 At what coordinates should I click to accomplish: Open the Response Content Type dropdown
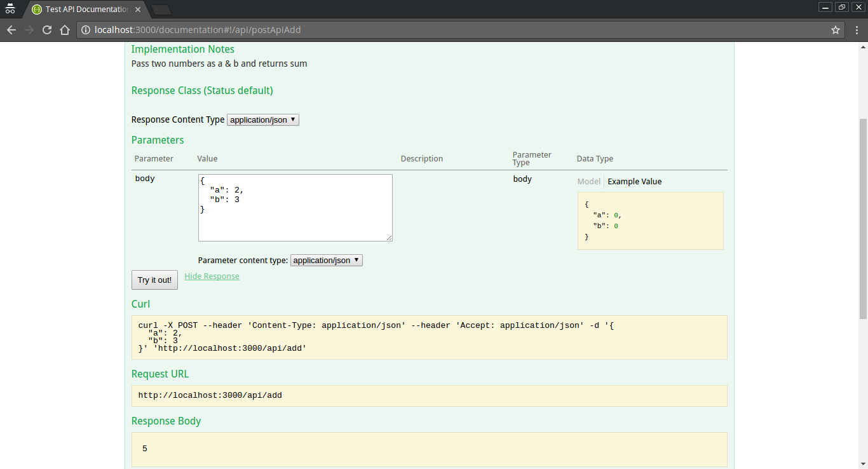263,119
